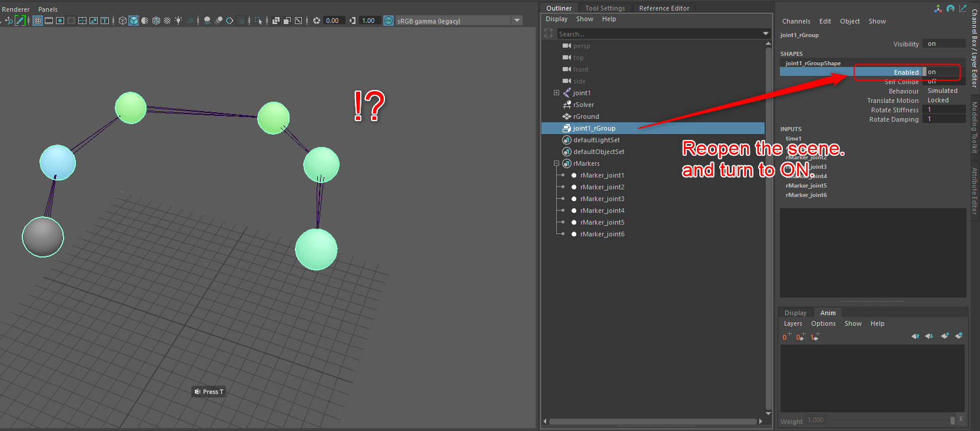
Task: Toggle Use Default Material icon
Action: (x=145, y=21)
